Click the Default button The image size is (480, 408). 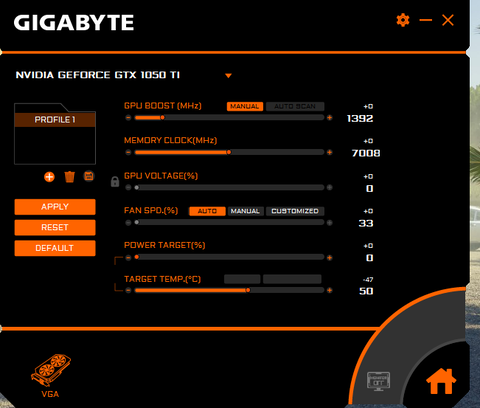(x=55, y=248)
